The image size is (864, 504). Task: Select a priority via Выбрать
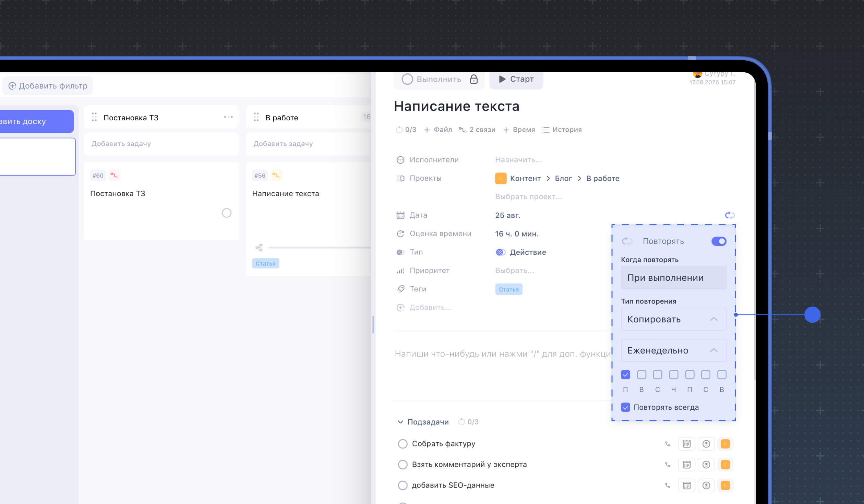[x=515, y=271]
